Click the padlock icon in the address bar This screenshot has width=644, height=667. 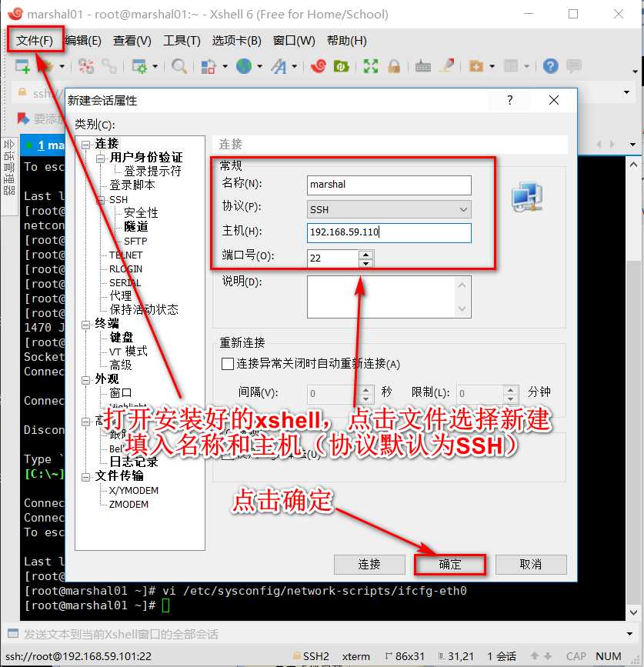22,92
